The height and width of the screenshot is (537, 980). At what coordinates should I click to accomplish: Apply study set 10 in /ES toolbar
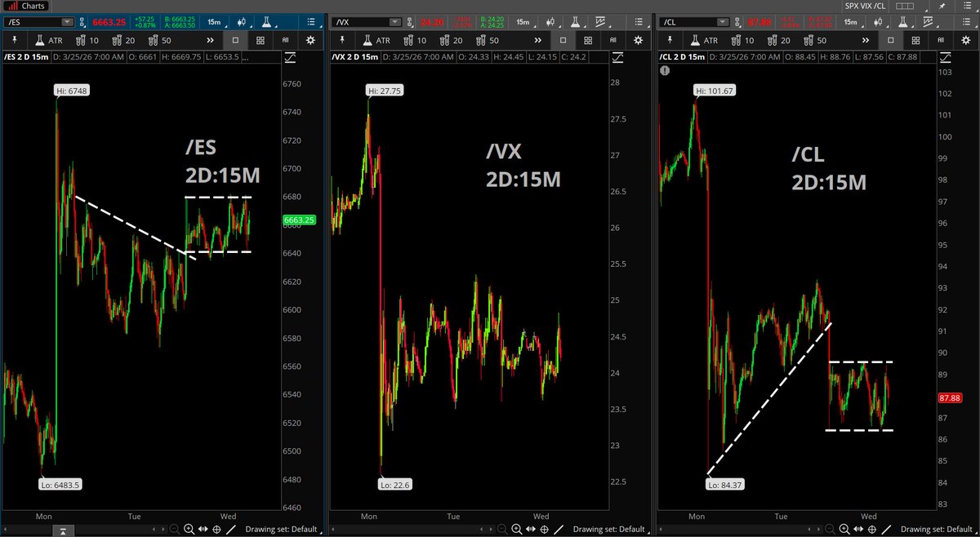87,40
